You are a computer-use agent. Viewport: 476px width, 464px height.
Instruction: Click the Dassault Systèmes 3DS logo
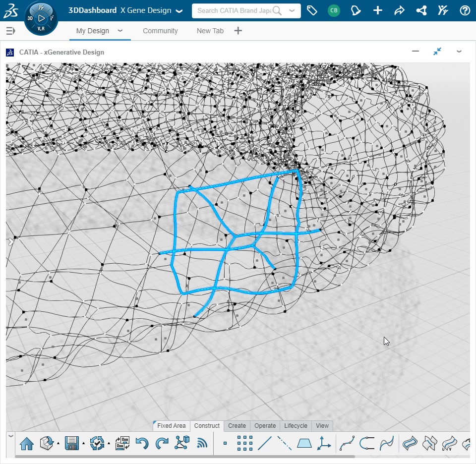pos(10,10)
